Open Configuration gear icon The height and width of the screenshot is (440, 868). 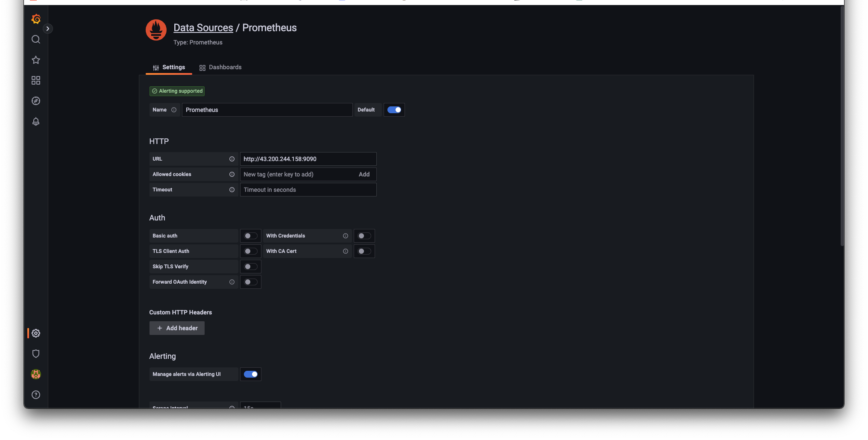(x=36, y=333)
